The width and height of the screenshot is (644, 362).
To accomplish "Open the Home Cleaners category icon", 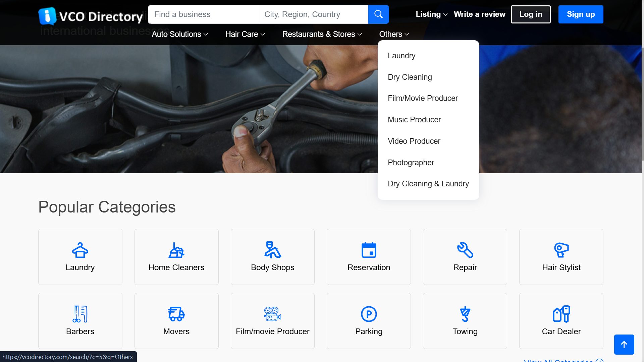I will (x=176, y=250).
